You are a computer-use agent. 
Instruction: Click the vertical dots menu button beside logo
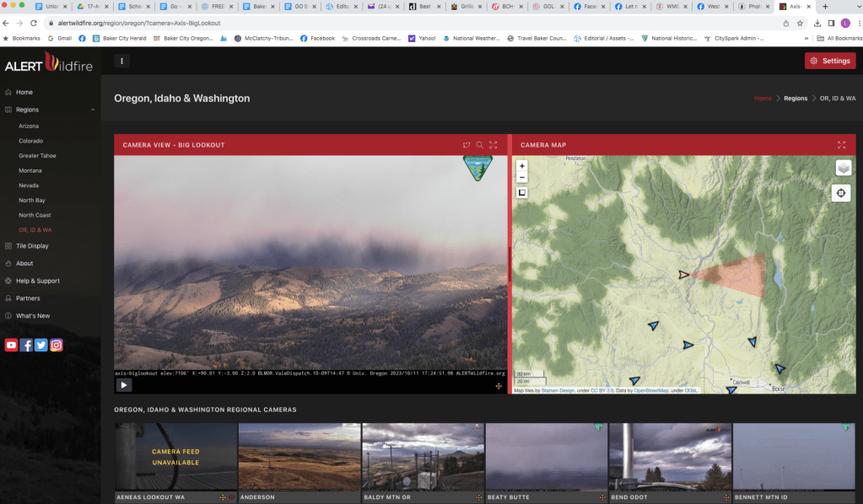[121, 61]
